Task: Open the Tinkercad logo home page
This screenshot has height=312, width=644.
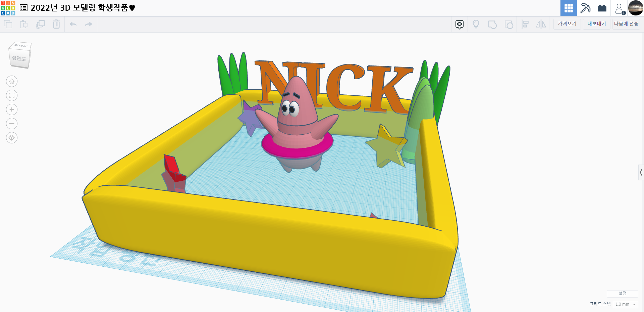Action: point(8,8)
